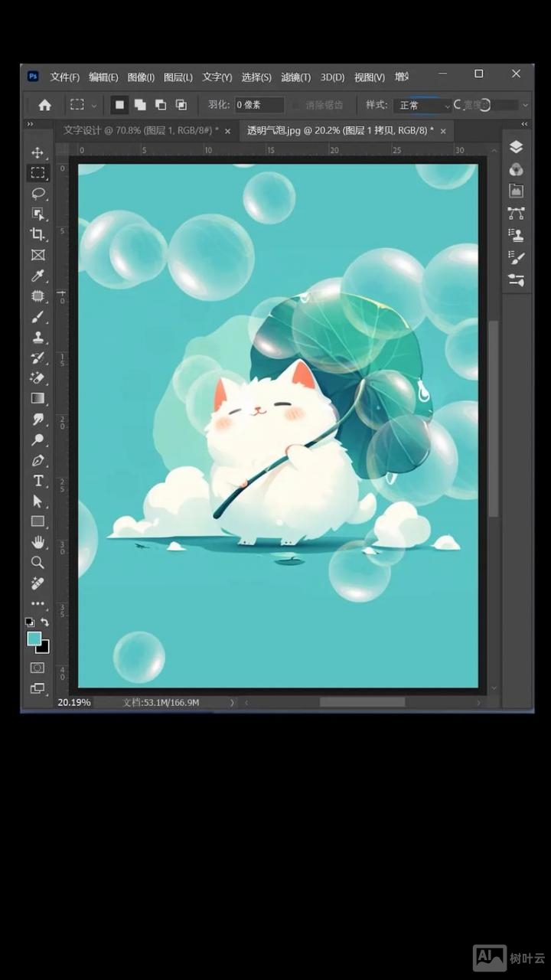Select the Clone Stamp tool

(37, 337)
